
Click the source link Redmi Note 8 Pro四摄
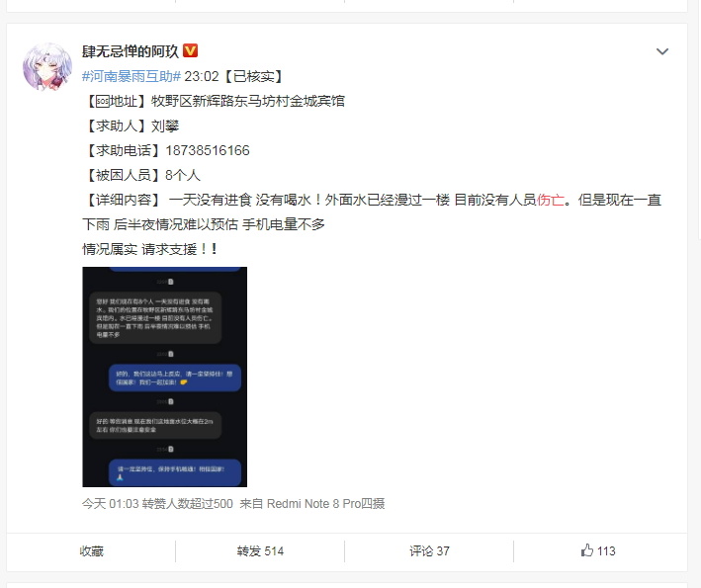325,504
